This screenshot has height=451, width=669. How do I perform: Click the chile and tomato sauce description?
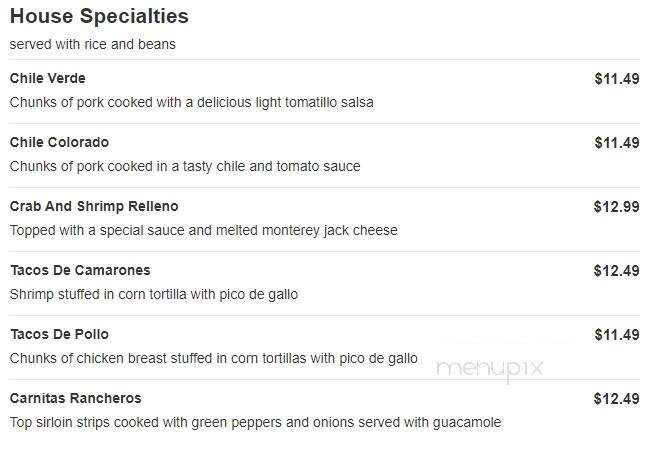click(x=185, y=166)
